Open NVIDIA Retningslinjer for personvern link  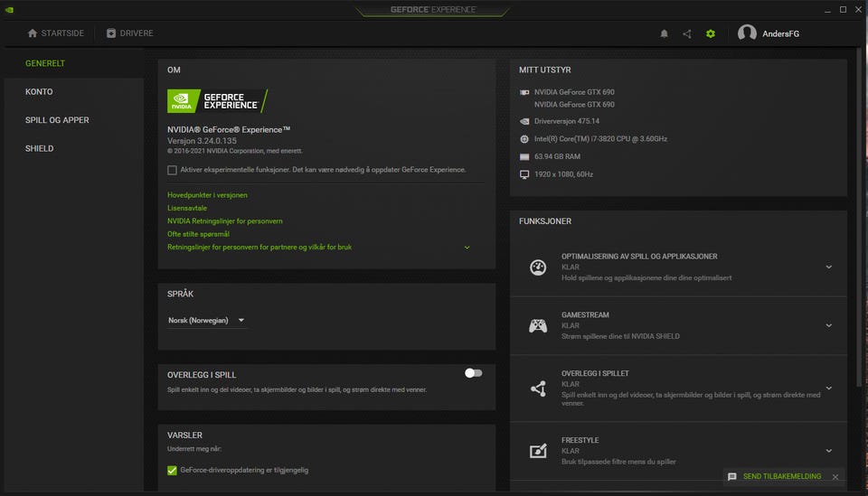225,221
